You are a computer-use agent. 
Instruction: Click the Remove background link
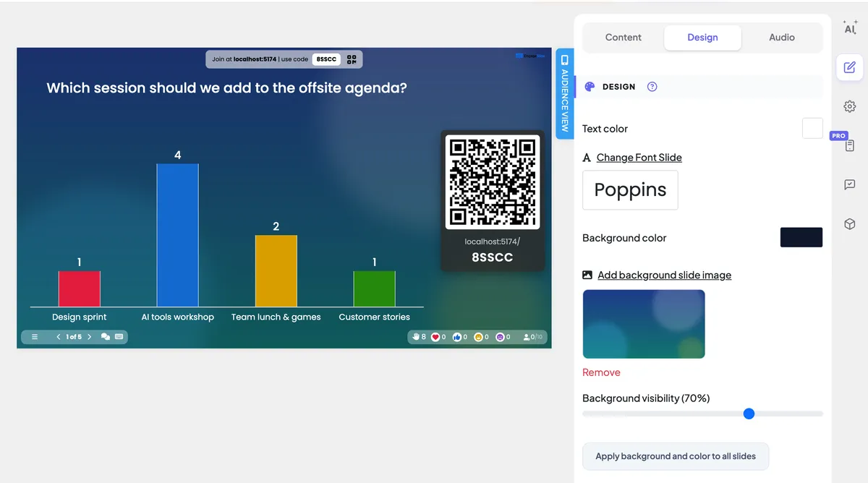601,372
